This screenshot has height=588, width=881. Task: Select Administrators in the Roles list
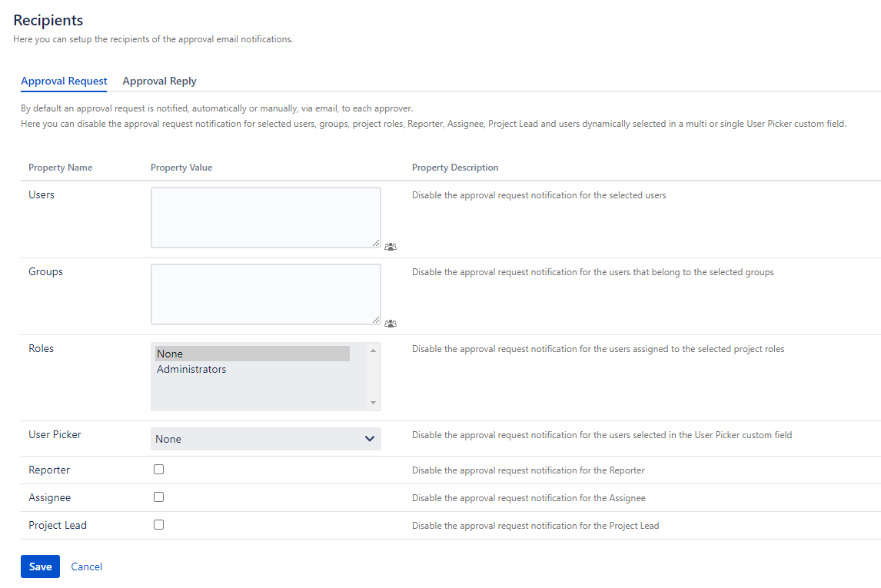[x=191, y=370]
